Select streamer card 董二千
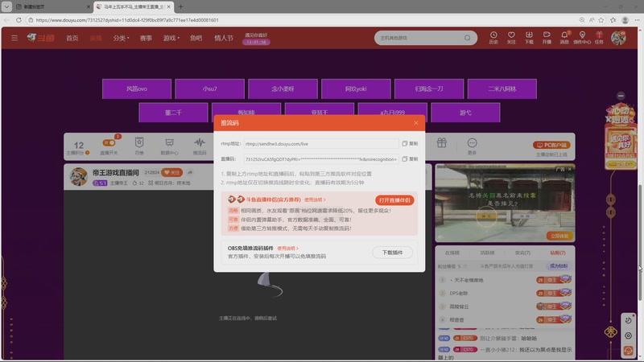The width and height of the screenshot is (644, 362). pos(173,113)
